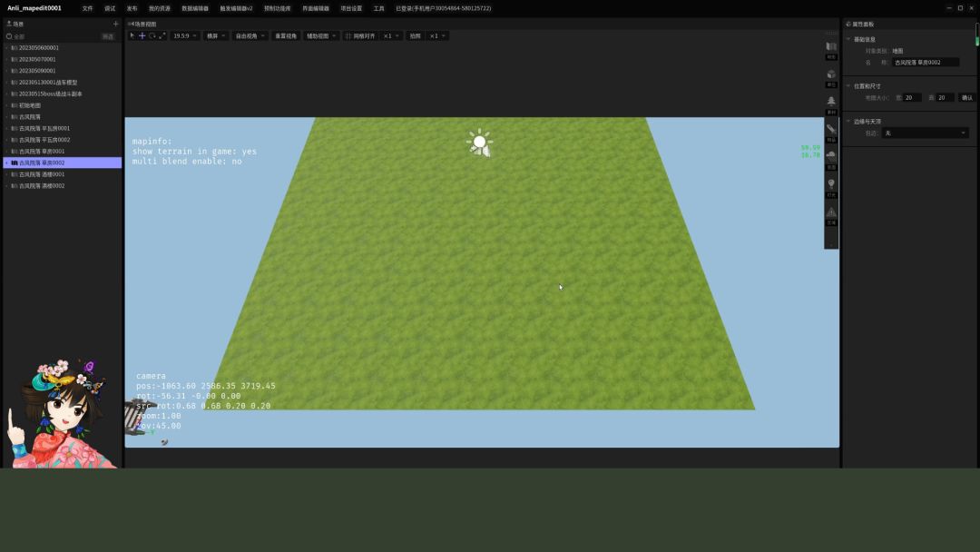Open the tree vegetation panel
Viewport: 980px width, 552px height.
coord(831,102)
